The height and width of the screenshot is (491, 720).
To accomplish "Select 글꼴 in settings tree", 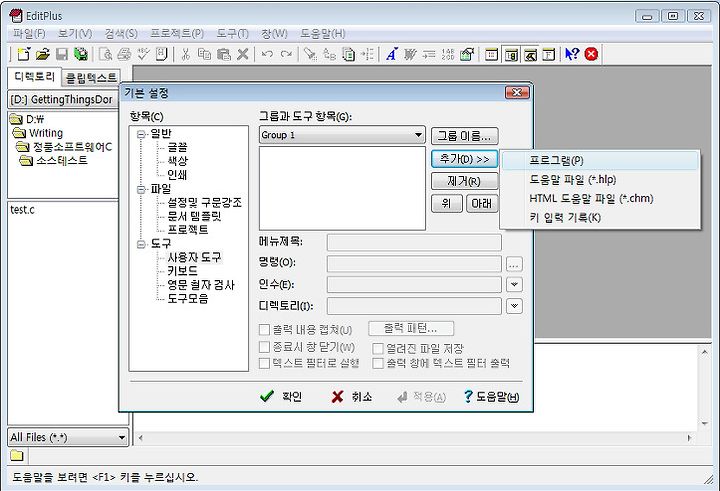I will click(x=177, y=147).
